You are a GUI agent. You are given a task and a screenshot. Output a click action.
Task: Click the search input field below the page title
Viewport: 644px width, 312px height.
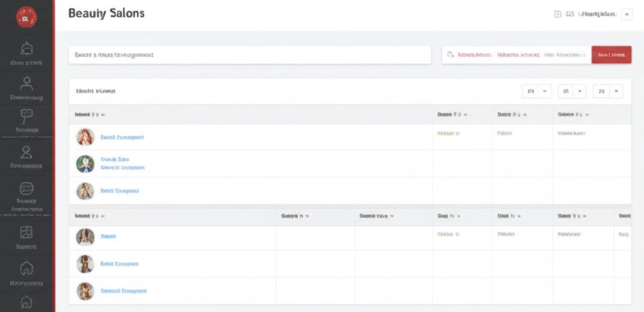click(249, 55)
